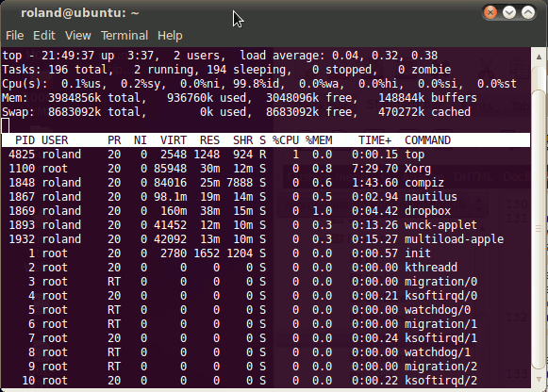Click the window title roland@ubuntu: ~
548x392 pixels.
[x=80, y=13]
